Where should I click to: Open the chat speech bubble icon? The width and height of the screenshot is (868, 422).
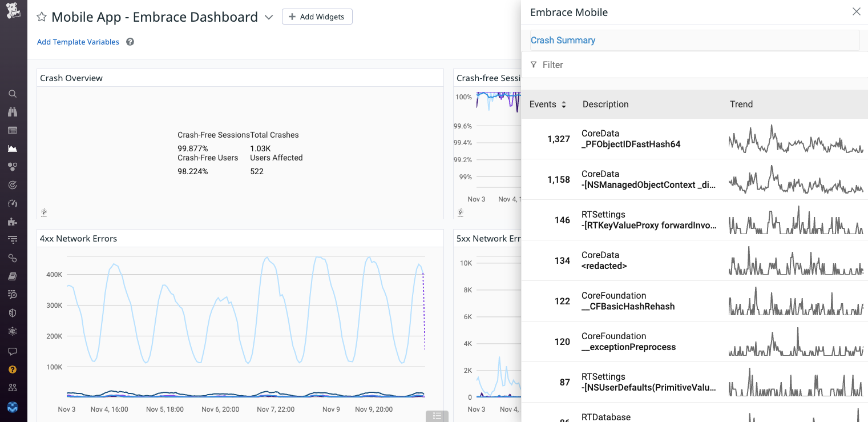[x=13, y=351]
